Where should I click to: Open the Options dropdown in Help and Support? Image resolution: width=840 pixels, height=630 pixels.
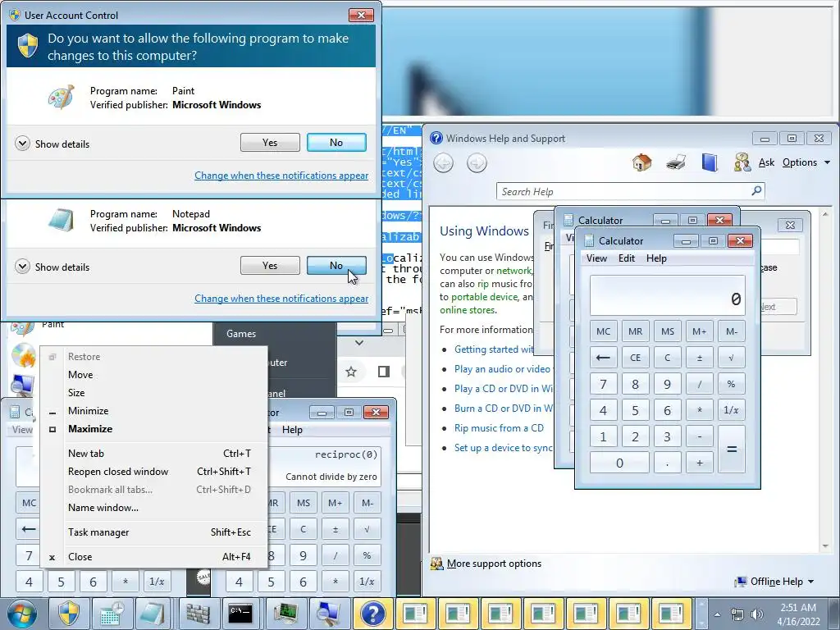click(x=806, y=162)
